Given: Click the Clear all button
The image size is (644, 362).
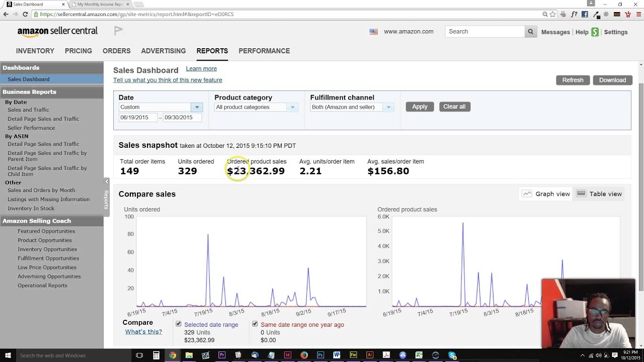Looking at the screenshot, I should click(x=454, y=107).
